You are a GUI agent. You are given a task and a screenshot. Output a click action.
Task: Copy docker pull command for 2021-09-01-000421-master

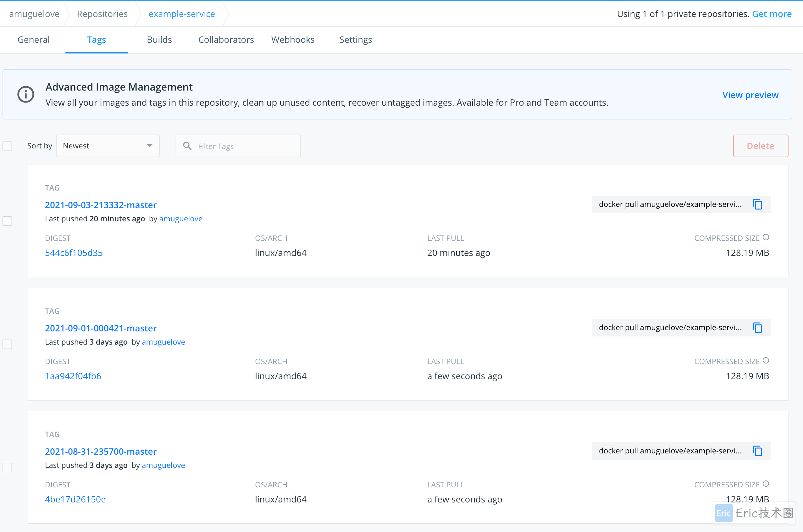pos(757,328)
